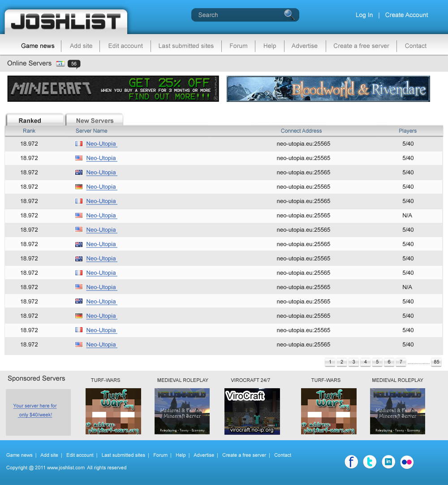The width and height of the screenshot is (448, 485).
Task: Click the JOSHLIST logo
Action: 66,22
